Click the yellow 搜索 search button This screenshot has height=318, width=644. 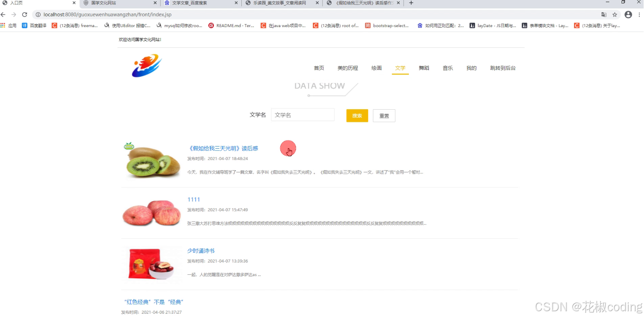point(357,115)
